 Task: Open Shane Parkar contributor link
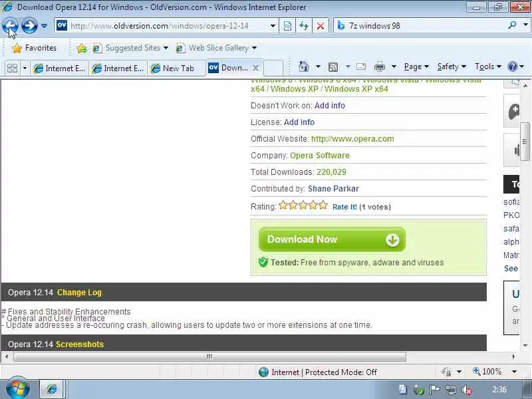tap(333, 189)
